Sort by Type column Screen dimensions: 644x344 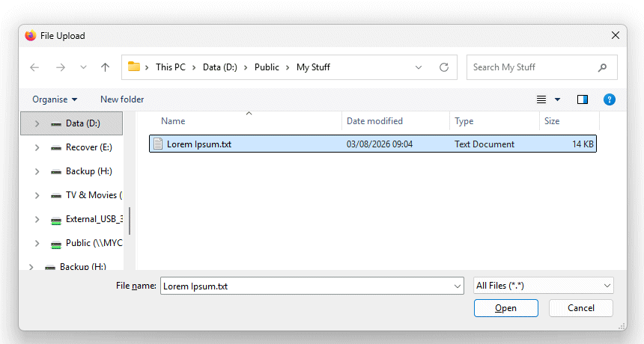pos(464,121)
